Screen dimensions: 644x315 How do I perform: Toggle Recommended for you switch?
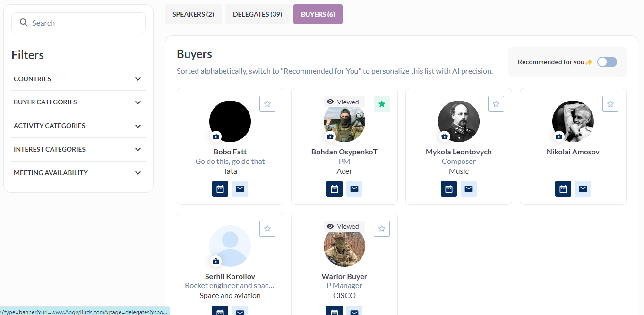[x=607, y=62]
